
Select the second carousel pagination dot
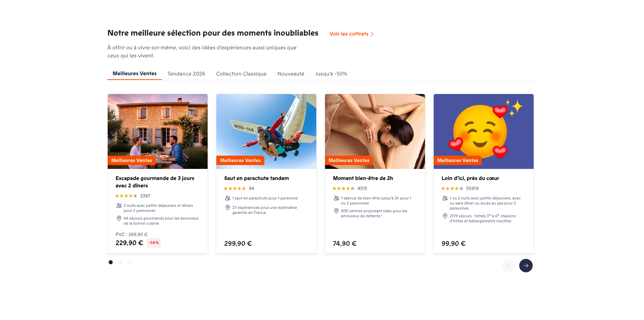click(x=120, y=262)
